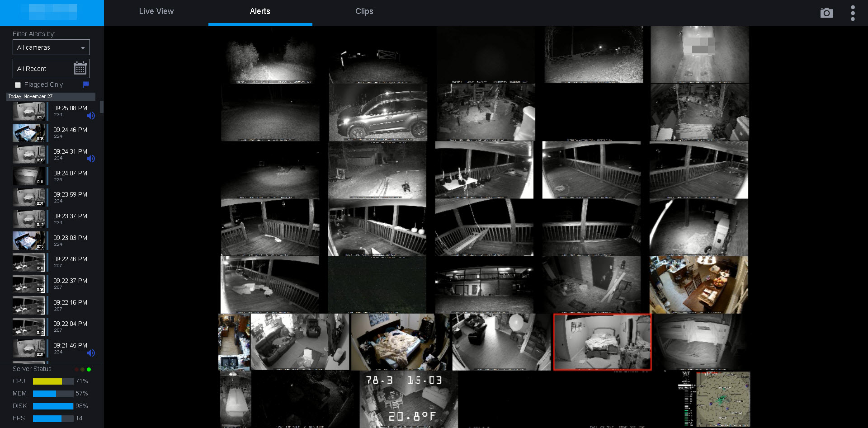Switch to the Clips tab
The height and width of the screenshot is (428, 868).
click(364, 12)
